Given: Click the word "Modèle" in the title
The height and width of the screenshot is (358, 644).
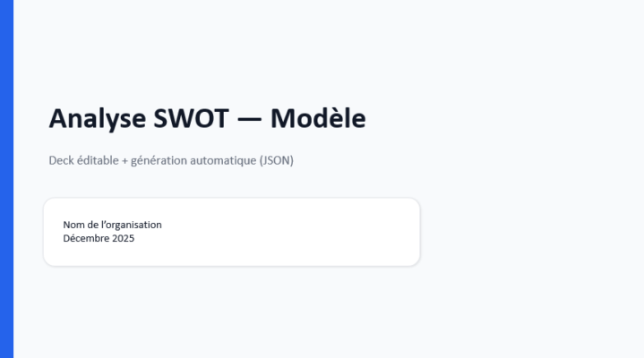Looking at the screenshot, I should (318, 118).
